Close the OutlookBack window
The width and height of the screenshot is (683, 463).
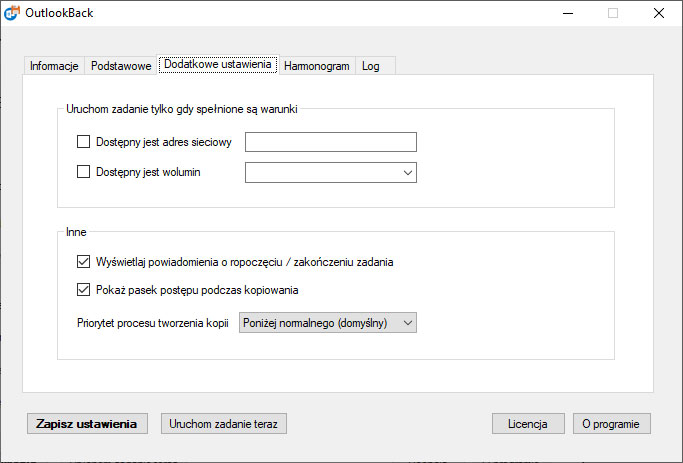(659, 13)
